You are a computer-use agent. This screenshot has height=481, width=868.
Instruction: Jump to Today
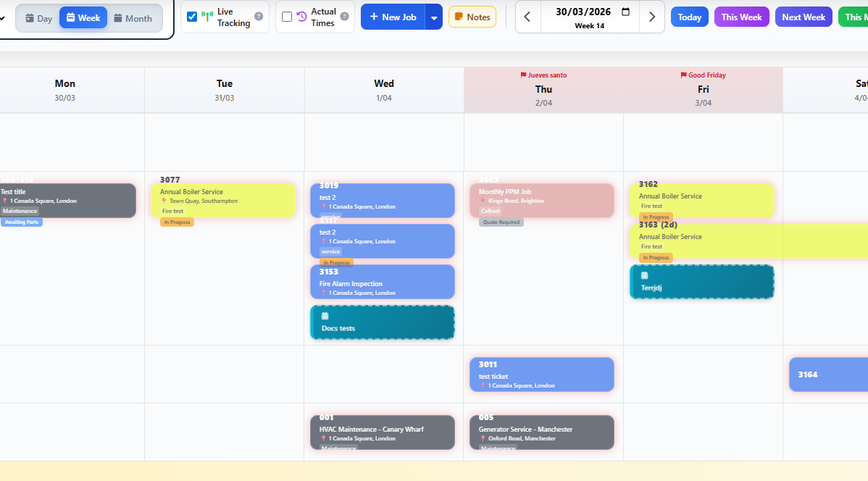coord(690,17)
